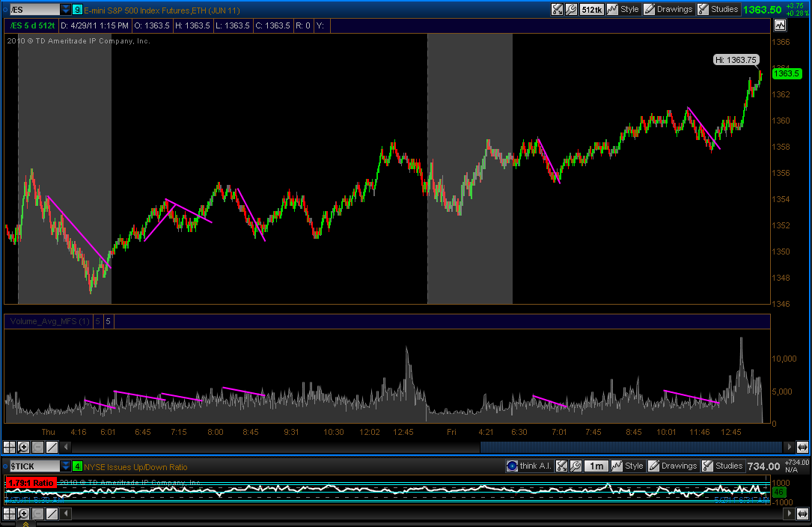This screenshot has width=812, height=527.
Task: Click crosshair pan icon under /ES chart
Action: (x=9, y=447)
